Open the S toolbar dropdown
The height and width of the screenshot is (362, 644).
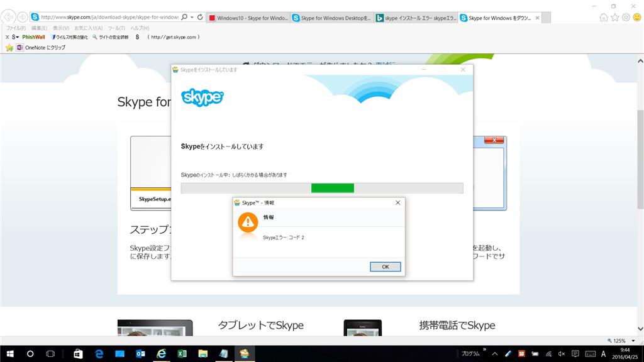[x=15, y=37]
